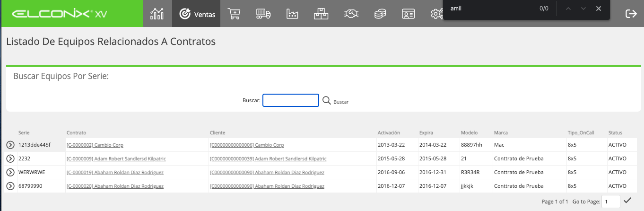The width and height of the screenshot is (644, 211).
Task: Click the Marca column header
Action: point(501,133)
